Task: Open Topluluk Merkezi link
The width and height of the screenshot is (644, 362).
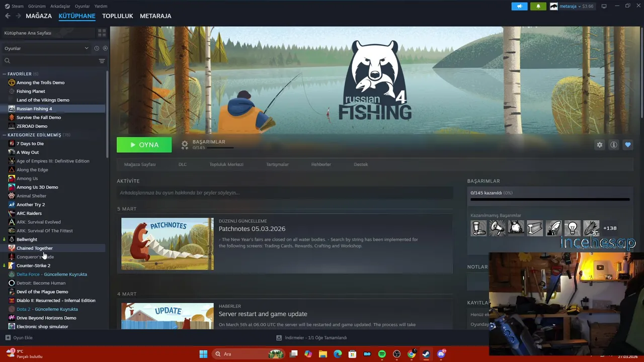Action: coord(226,164)
